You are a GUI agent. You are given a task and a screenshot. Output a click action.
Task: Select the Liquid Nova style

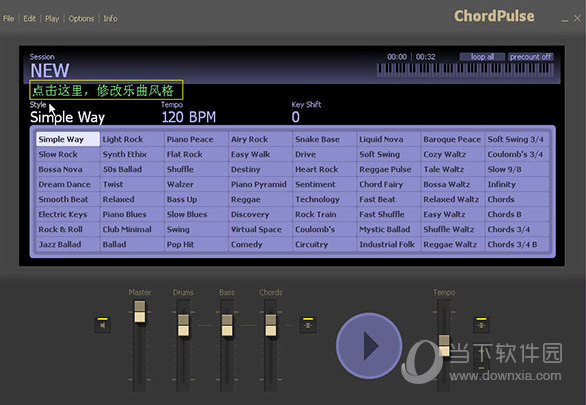[389, 139]
